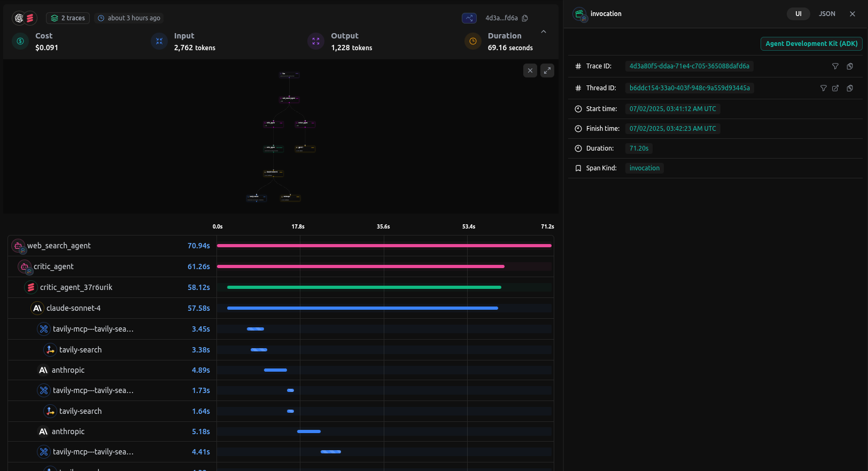This screenshot has height=471, width=868.
Task: Click the blue chart icon beside run ID
Action: tap(469, 18)
